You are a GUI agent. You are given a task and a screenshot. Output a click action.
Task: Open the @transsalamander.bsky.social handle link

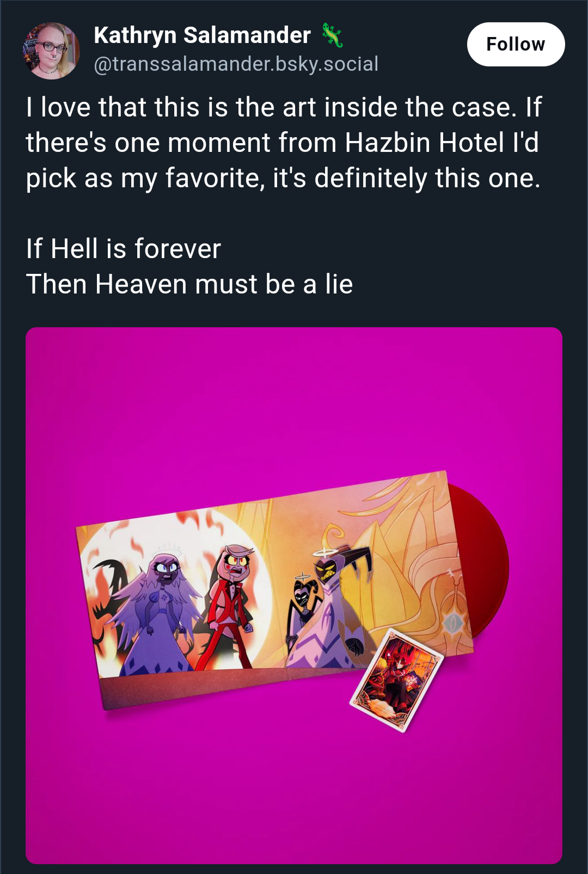[236, 64]
